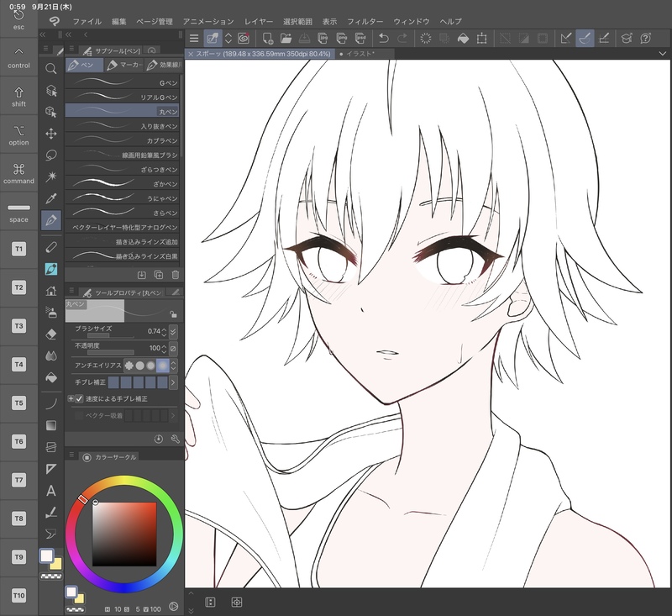
Task: Expand canvas tab list chevron
Action: [x=663, y=54]
